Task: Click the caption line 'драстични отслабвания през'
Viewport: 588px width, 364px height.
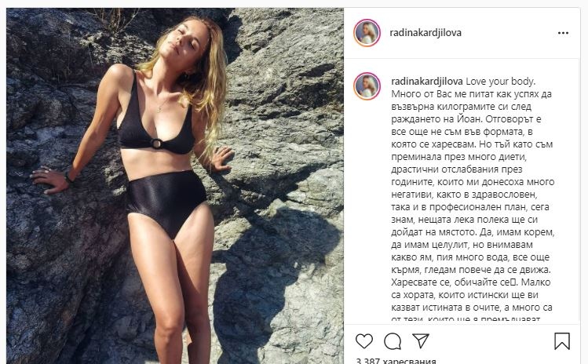Action: (456, 169)
